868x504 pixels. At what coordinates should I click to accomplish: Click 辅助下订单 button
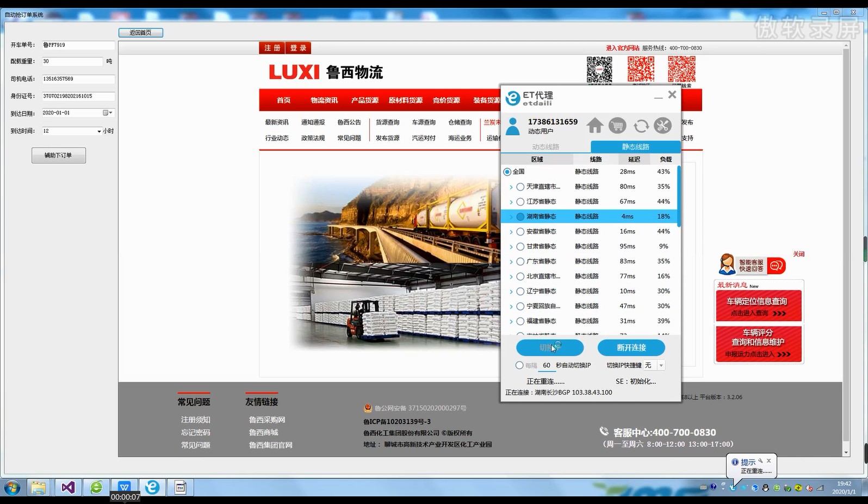pyautogui.click(x=58, y=155)
